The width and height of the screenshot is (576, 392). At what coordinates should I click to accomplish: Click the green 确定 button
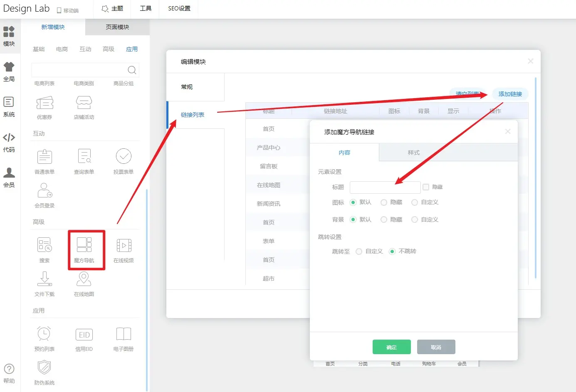[391, 347]
